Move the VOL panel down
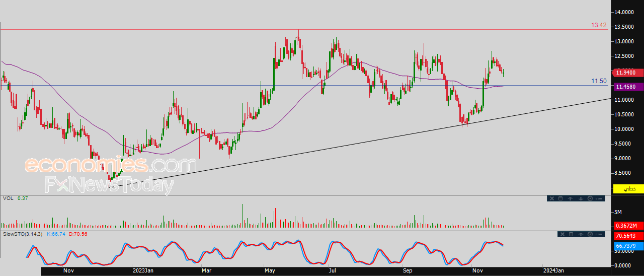 pyautogui.click(x=581, y=198)
